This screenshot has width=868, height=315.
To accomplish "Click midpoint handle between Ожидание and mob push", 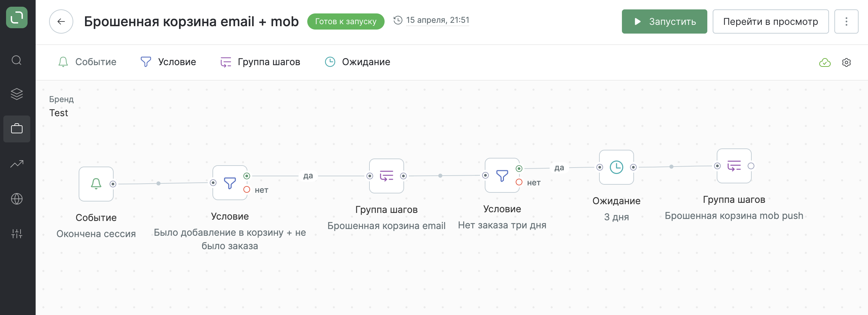I will point(671,167).
